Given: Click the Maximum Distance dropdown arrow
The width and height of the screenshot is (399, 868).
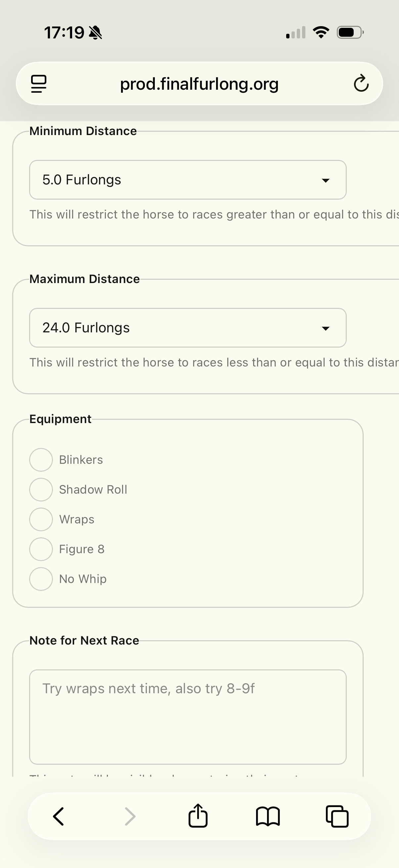Looking at the screenshot, I should 325,328.
